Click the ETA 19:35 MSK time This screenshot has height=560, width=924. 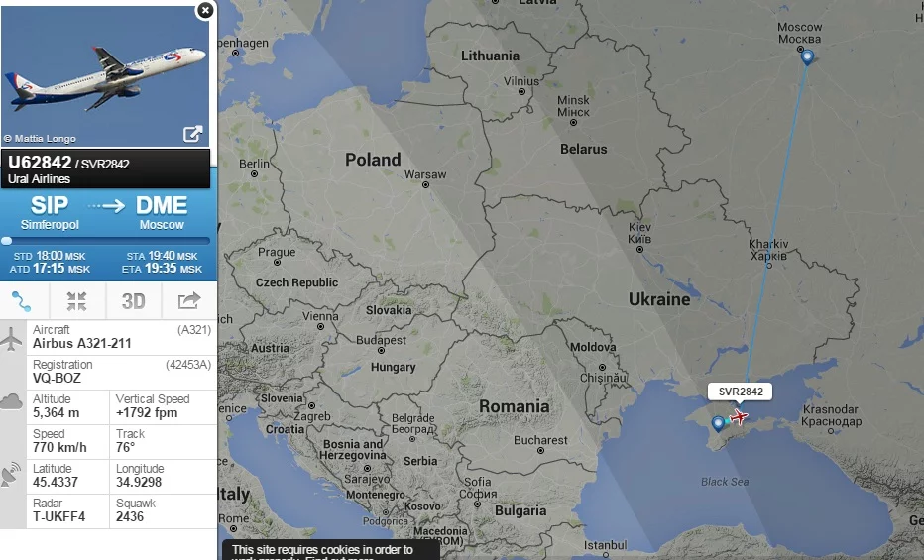[x=162, y=269]
